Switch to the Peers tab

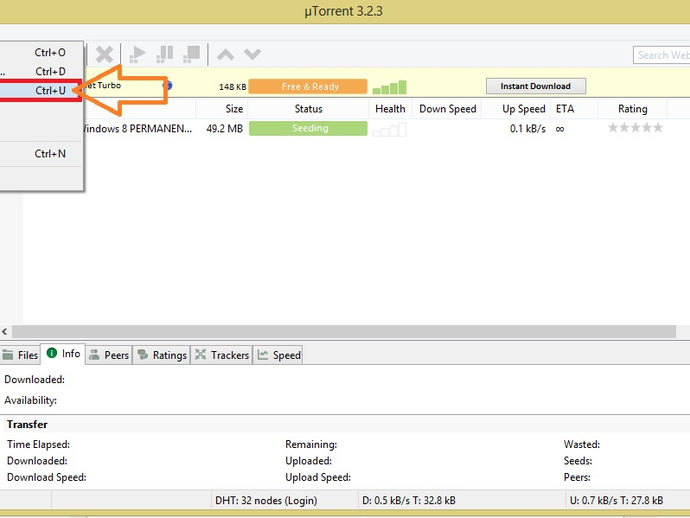109,355
